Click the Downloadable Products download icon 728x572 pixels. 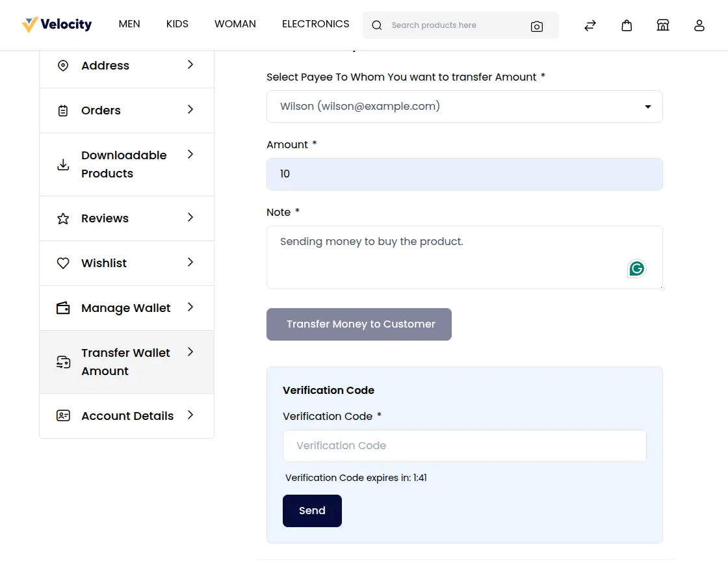[62, 164]
